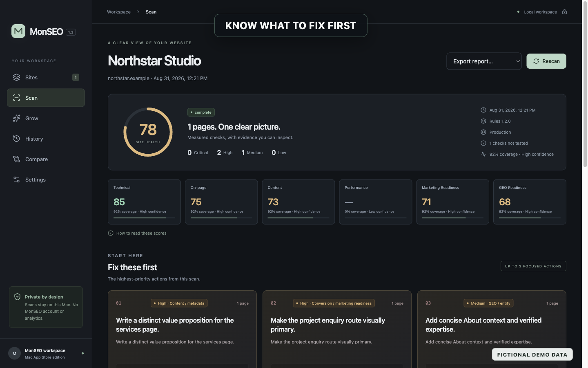This screenshot has height=368, width=588.
Task: Click the shield icon in Private by design card
Action: tap(17, 297)
